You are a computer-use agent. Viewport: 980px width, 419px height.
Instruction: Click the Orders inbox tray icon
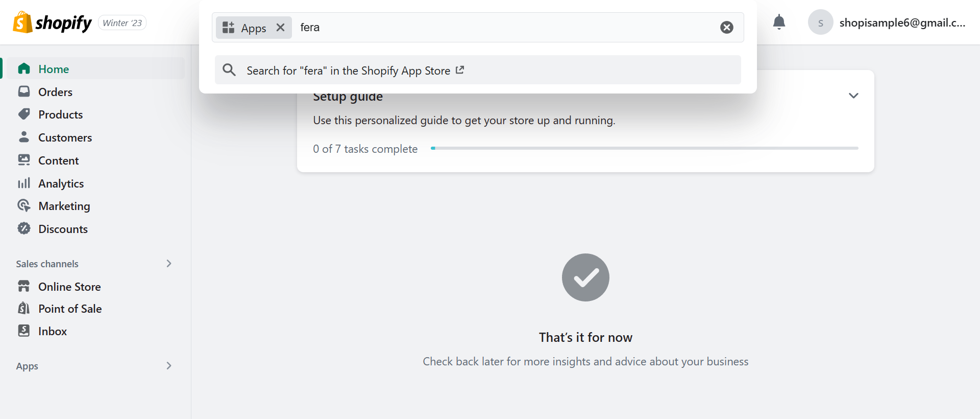point(24,91)
